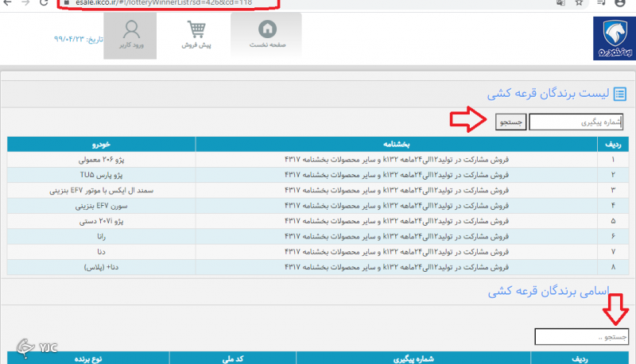Click the tracking number (شماره پیگیری) input field

click(x=576, y=122)
